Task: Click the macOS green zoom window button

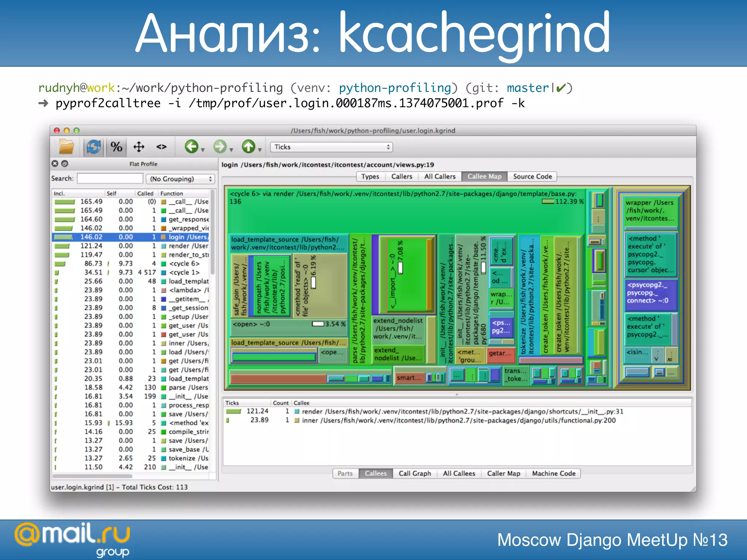Action: [x=76, y=130]
